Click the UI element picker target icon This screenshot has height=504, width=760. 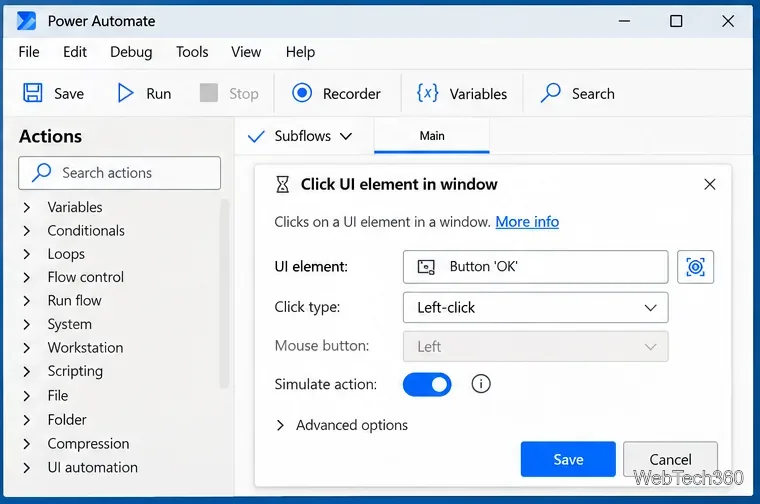[x=695, y=267]
